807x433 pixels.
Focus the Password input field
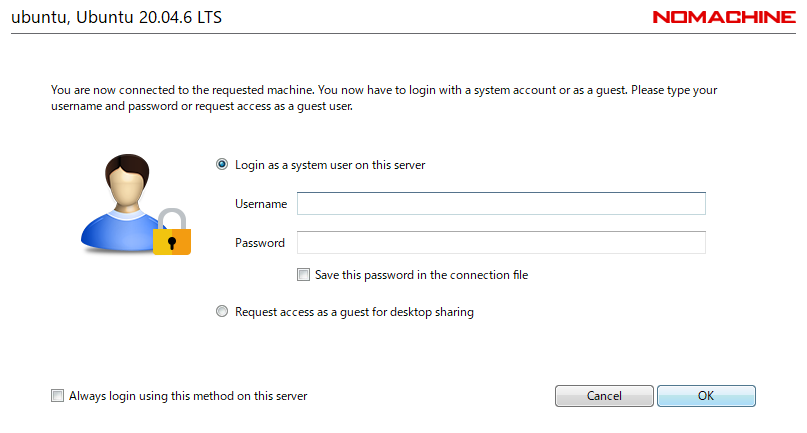click(501, 243)
